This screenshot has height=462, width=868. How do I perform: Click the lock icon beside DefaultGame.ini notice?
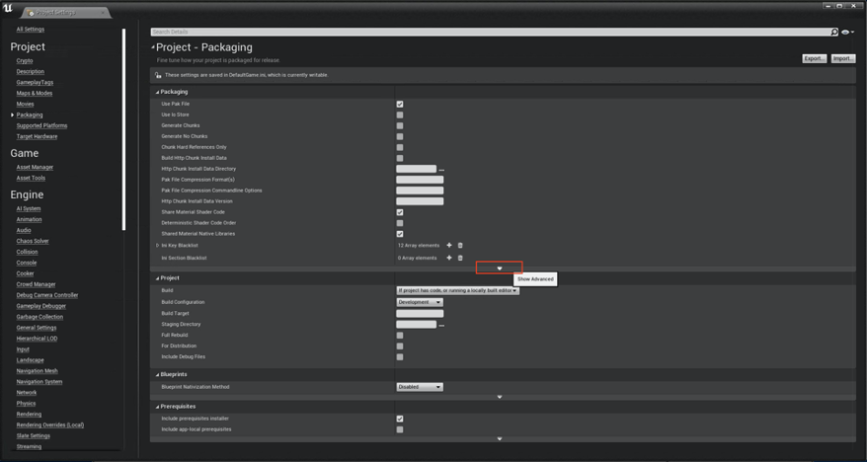[158, 75]
